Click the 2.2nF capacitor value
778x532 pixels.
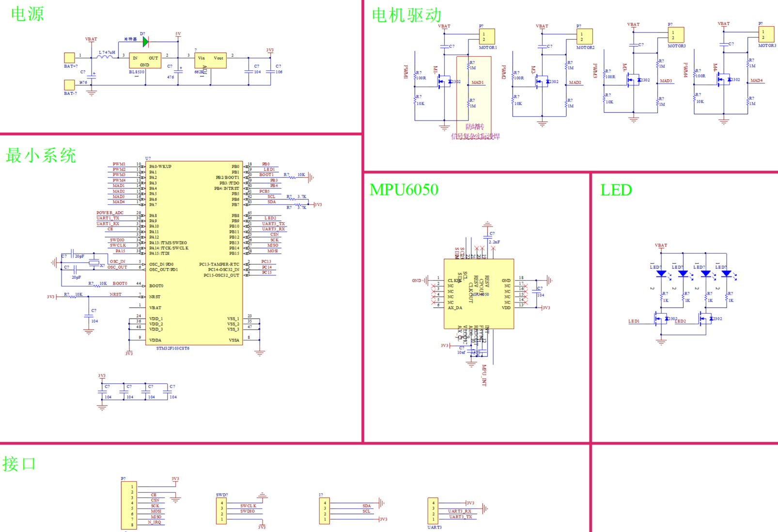pyautogui.click(x=495, y=242)
